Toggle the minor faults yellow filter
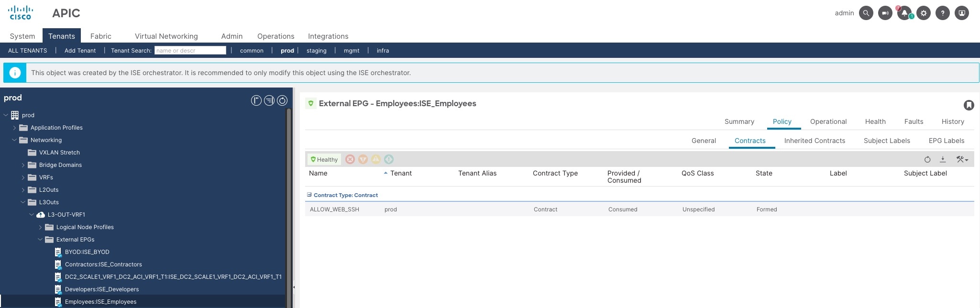The image size is (980, 308). pos(376,159)
